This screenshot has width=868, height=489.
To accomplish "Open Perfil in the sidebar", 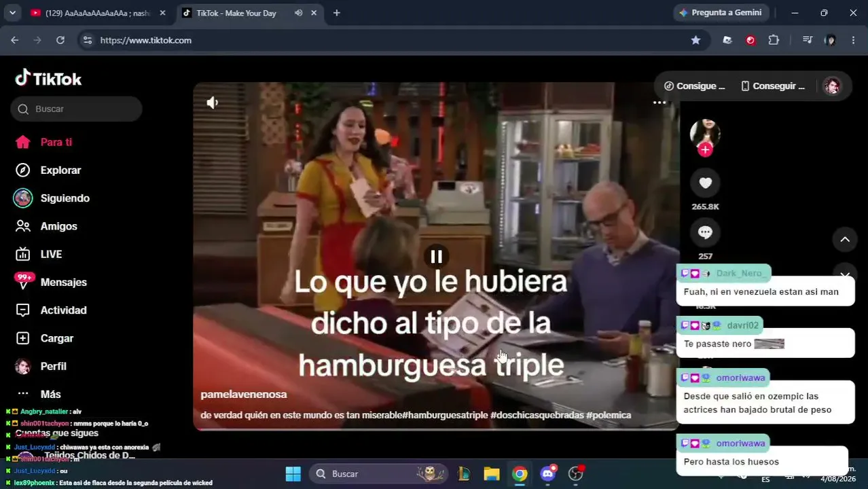I will [x=41, y=366].
